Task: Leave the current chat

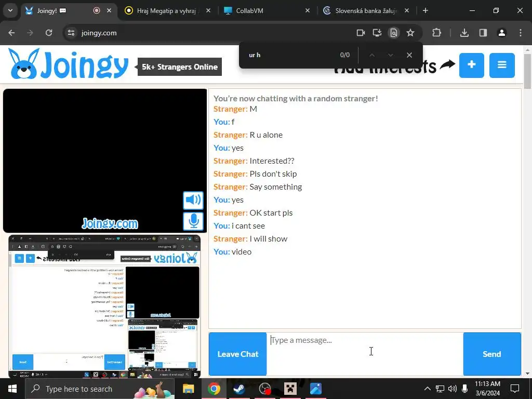Action: coord(237,354)
